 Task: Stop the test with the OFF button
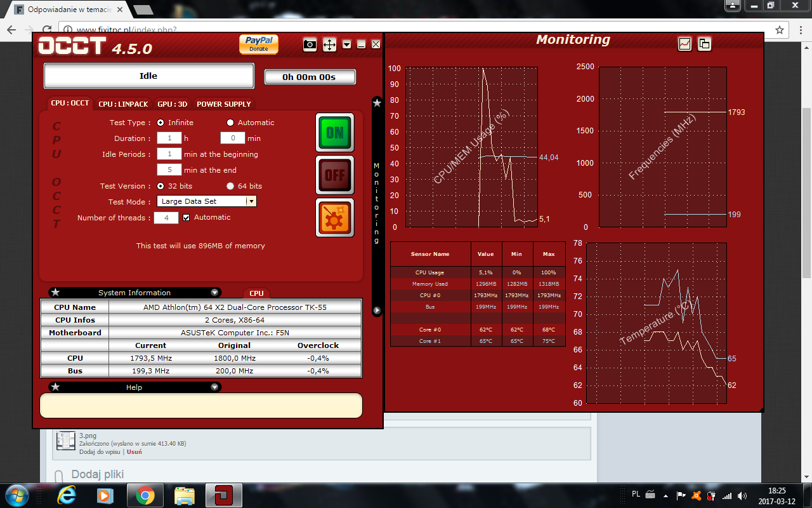tap(335, 175)
